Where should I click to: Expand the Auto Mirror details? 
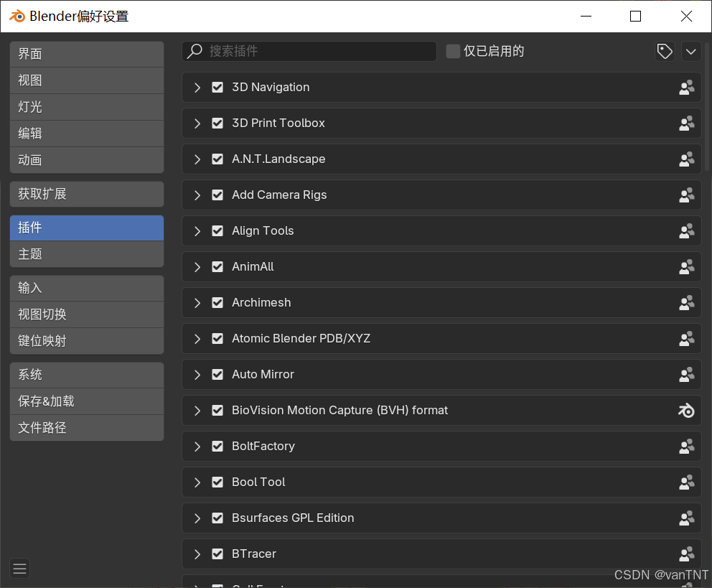(197, 374)
